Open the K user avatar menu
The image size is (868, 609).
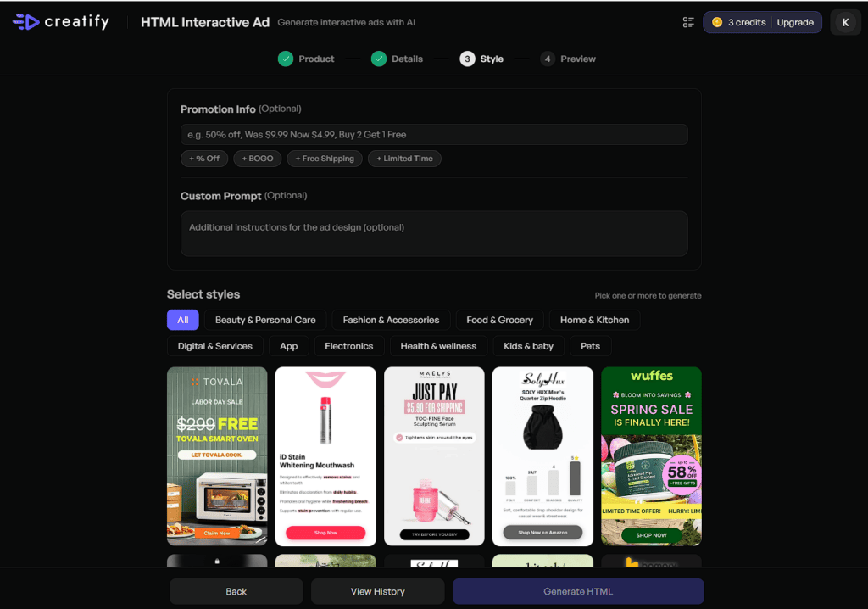(x=845, y=23)
